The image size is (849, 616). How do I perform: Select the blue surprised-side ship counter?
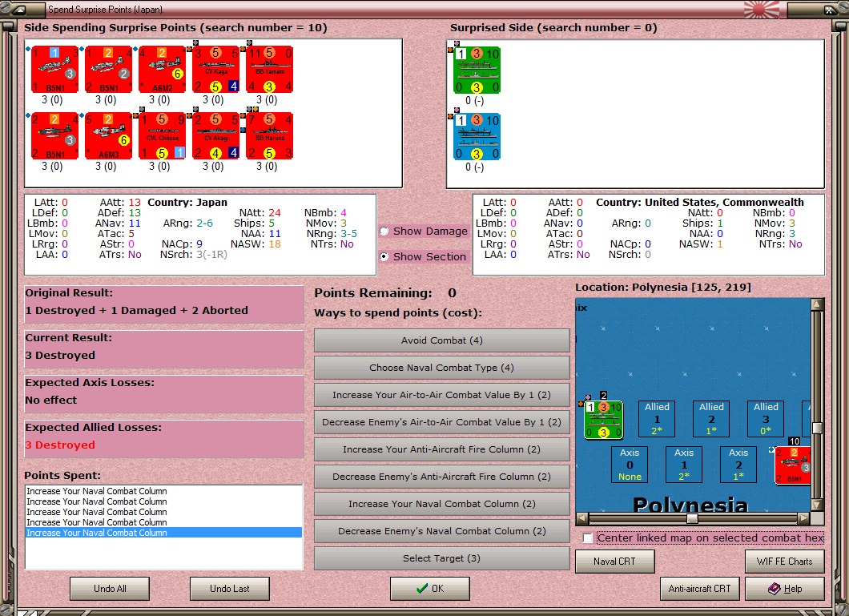(x=477, y=136)
